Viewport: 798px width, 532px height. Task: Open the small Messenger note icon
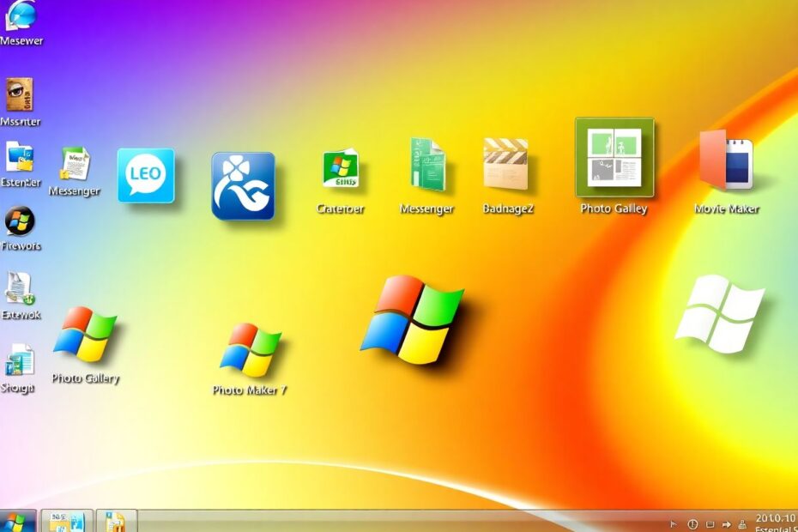75,163
